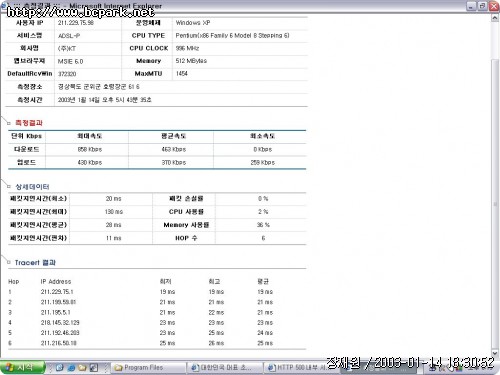The width and height of the screenshot is (500, 375).
Task: Click the upload minimum 259 Kbps
Action: coord(263,162)
